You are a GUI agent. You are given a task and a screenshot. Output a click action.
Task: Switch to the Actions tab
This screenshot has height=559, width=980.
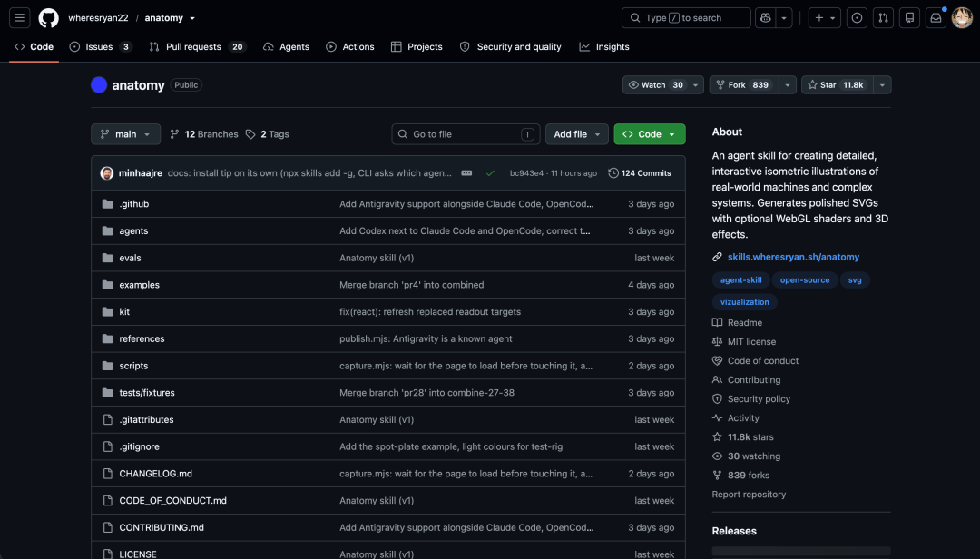pyautogui.click(x=350, y=47)
